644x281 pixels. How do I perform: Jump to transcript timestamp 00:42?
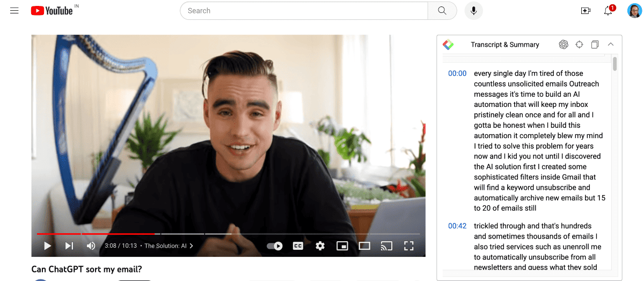pos(457,226)
